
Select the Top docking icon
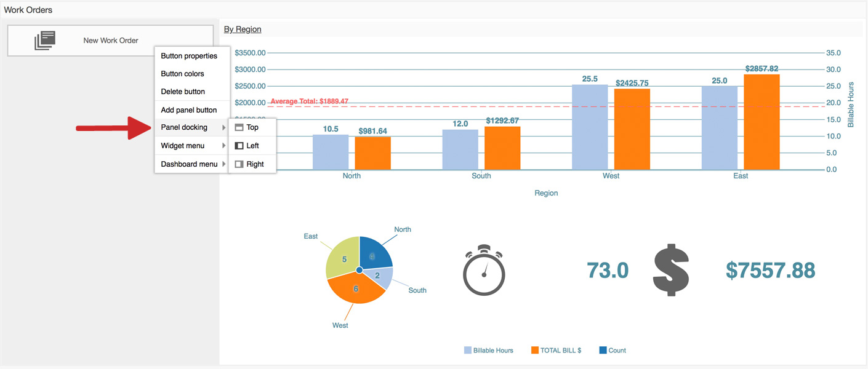[239, 127]
